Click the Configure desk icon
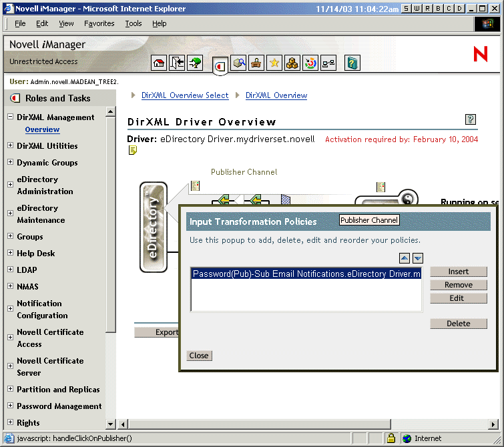The image size is (504, 447). click(x=256, y=63)
